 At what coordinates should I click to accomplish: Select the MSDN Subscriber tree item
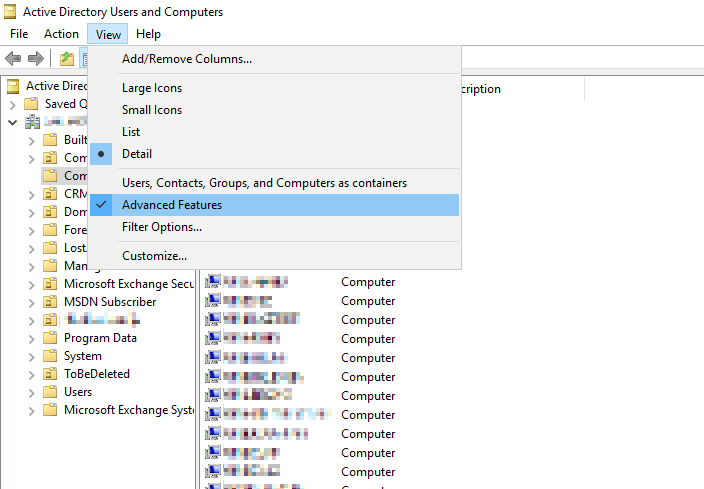click(x=110, y=302)
